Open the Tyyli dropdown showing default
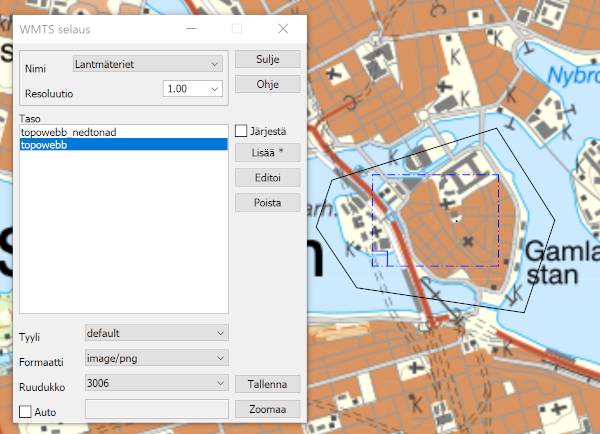This screenshot has width=600, height=434. (x=156, y=332)
